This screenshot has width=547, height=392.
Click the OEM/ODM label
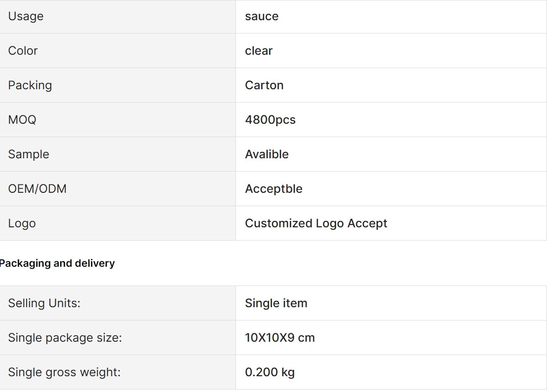(x=38, y=189)
